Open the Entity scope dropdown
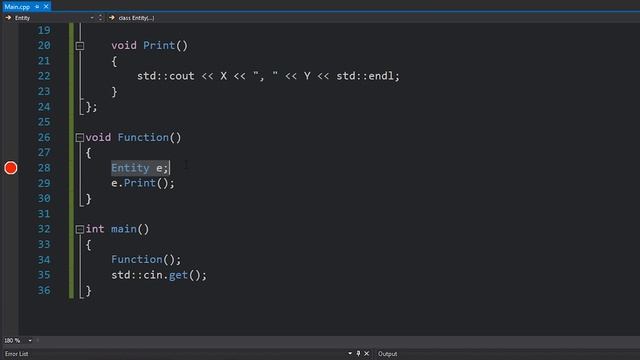The width and height of the screenshot is (640, 360). (91, 18)
